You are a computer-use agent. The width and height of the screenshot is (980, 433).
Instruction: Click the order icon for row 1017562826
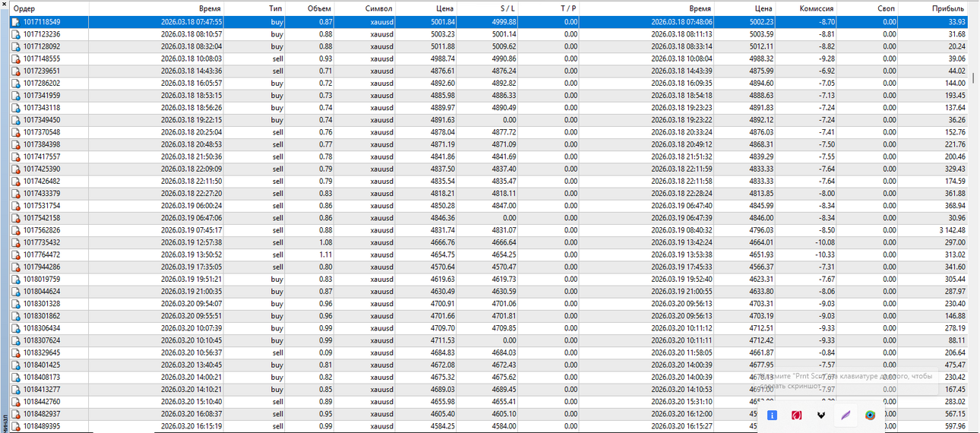(x=15, y=230)
